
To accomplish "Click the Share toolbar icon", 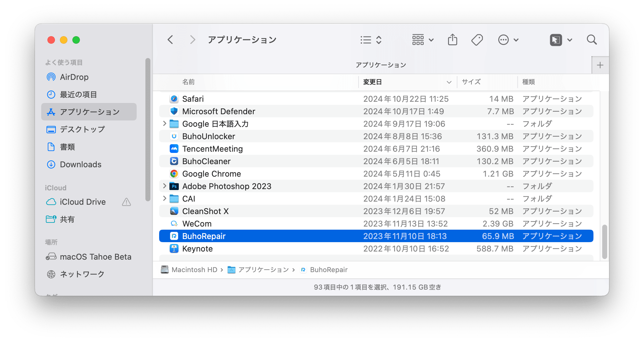I will coord(452,40).
